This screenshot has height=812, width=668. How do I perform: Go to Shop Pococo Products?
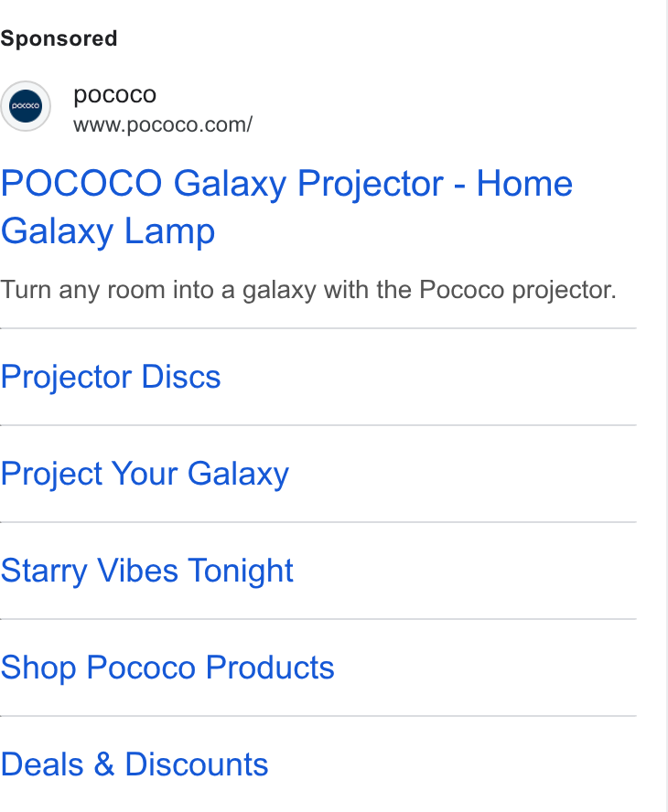(167, 668)
